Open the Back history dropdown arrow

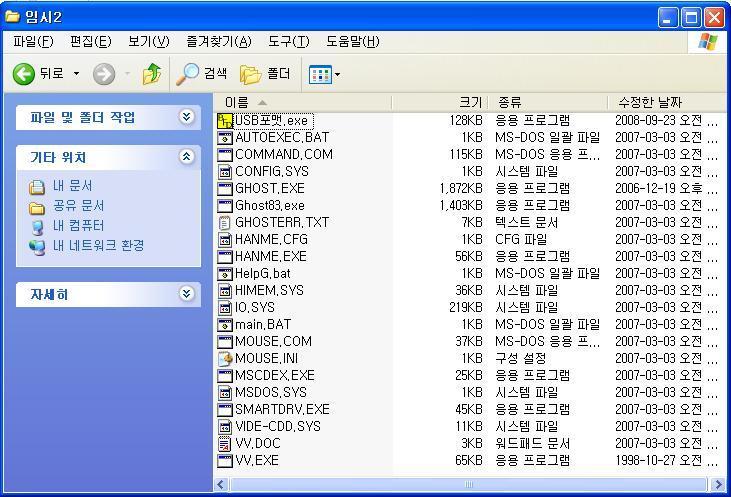point(76,74)
